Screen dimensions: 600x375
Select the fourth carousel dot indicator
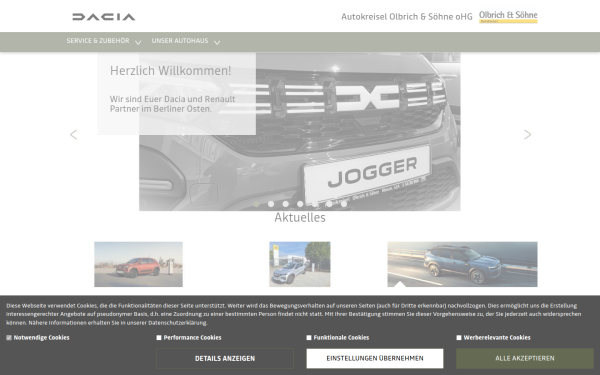click(x=300, y=204)
